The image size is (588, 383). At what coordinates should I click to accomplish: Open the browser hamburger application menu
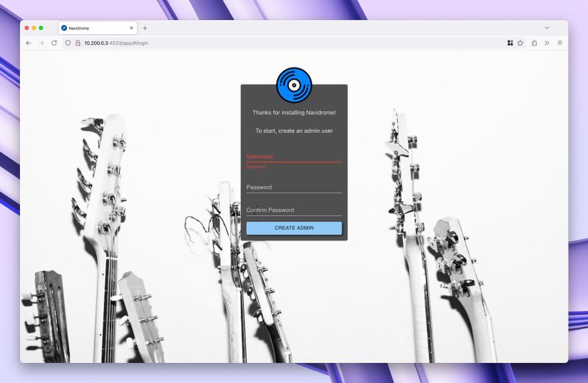tap(559, 43)
